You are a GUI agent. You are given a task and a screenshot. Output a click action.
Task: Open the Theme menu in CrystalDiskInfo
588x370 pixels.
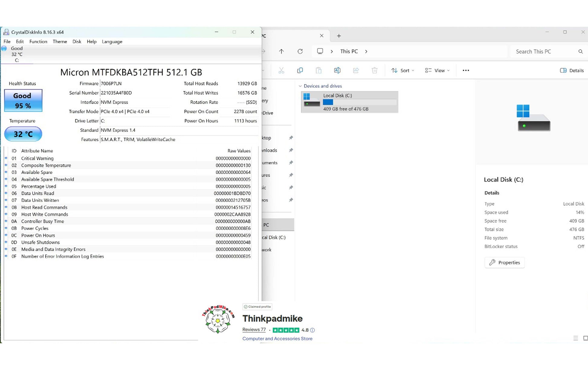(x=60, y=41)
